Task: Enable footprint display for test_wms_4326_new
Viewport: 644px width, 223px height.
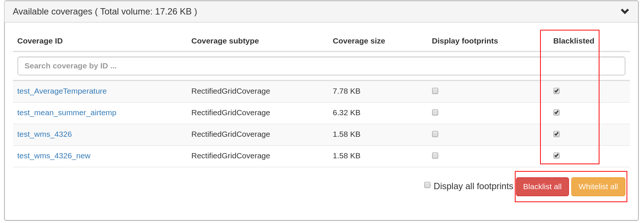Action: pos(435,155)
